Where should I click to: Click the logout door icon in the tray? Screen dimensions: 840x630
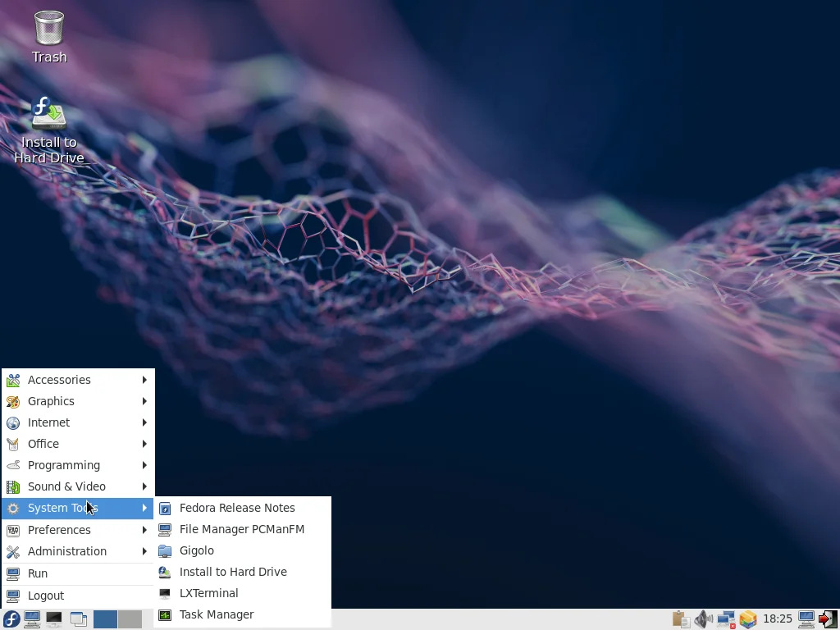(x=828, y=619)
